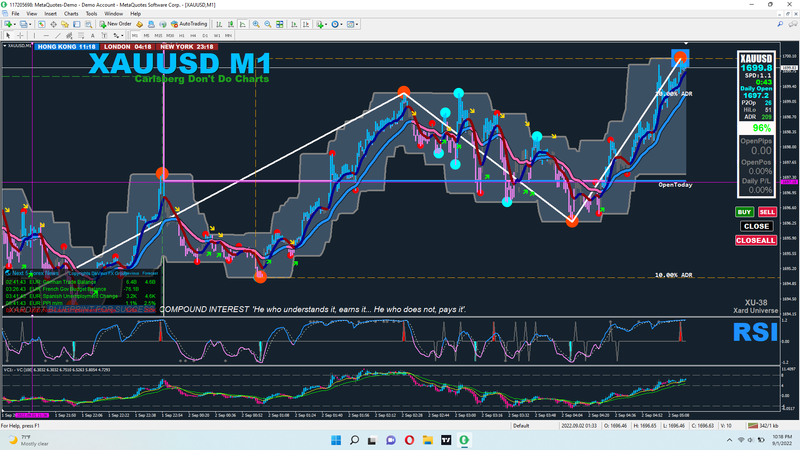This screenshot has width=800, height=450.
Task: Click the red CLOSEALL button
Action: 755,240
